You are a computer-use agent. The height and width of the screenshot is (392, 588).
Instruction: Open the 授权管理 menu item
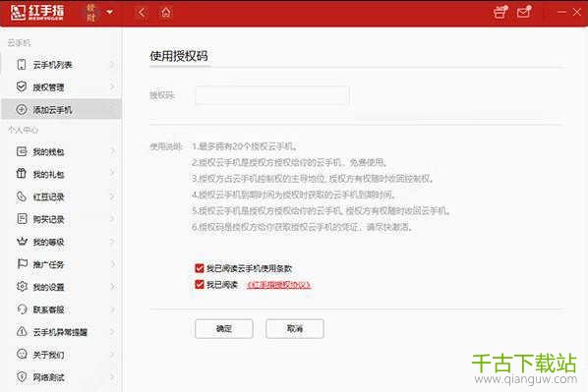click(x=62, y=86)
